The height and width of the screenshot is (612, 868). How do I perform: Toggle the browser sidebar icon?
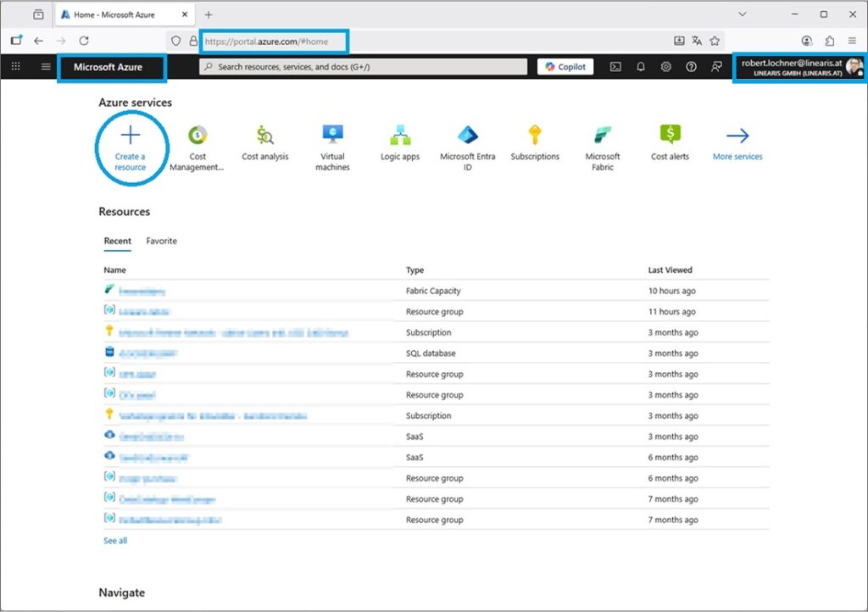(x=16, y=41)
